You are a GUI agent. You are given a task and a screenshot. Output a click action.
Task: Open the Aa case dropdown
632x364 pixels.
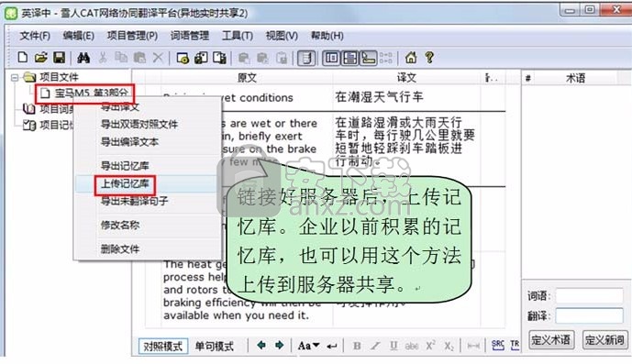[308, 346]
